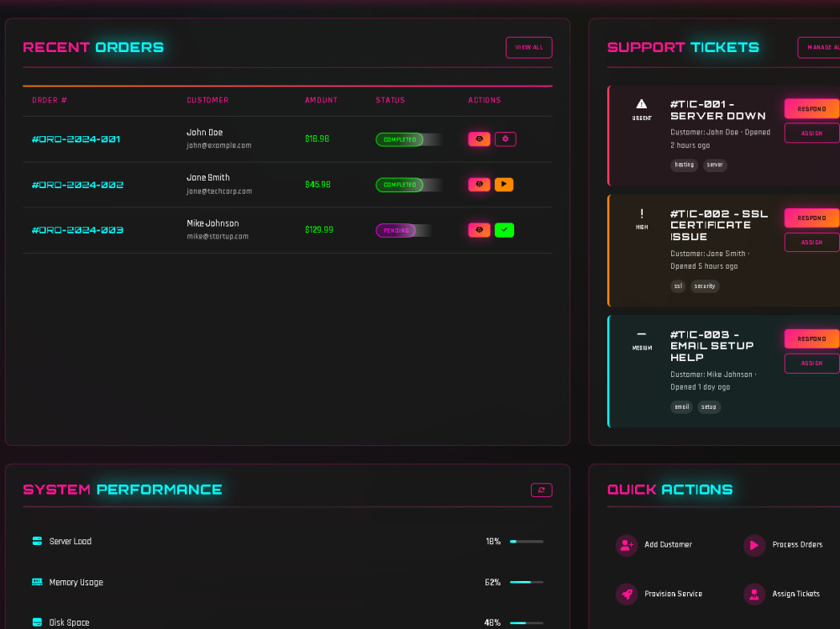Assign #TIC-002 SSL Certificate Issue

(811, 242)
